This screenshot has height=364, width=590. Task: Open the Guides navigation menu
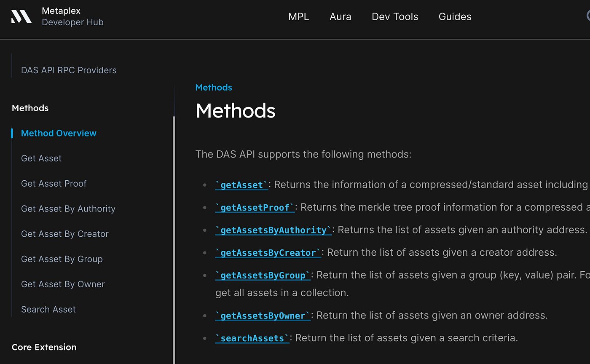pos(455,17)
